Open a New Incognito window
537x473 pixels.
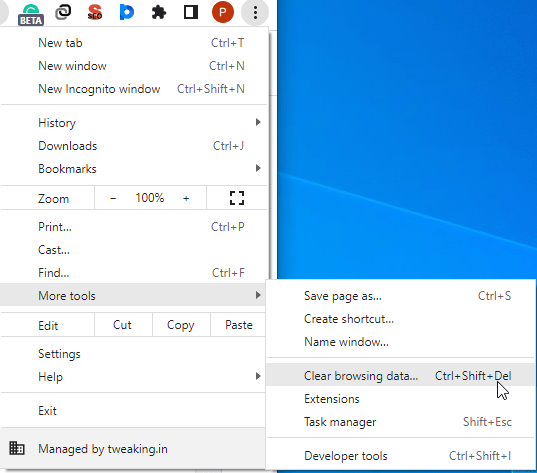click(134, 89)
